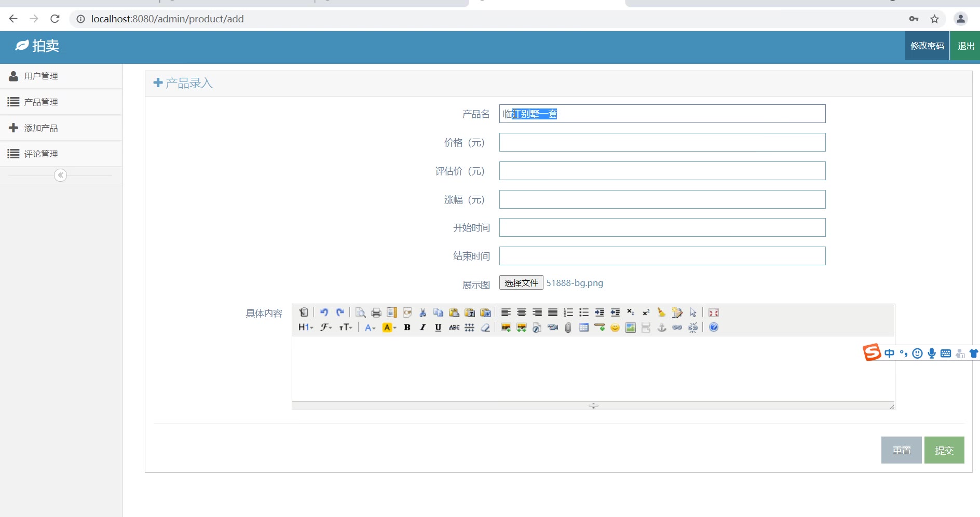
Task: Copy the selection in the editor toolbar
Action: (439, 312)
